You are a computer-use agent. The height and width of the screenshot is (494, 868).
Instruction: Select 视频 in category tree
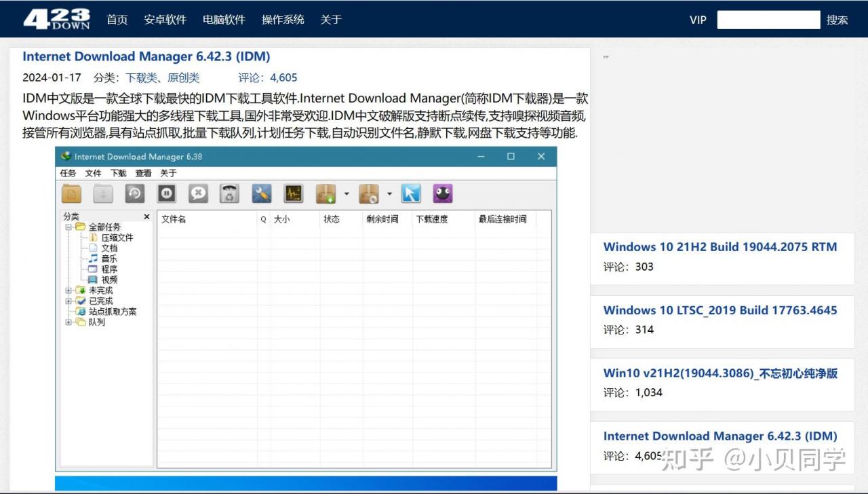click(x=109, y=280)
